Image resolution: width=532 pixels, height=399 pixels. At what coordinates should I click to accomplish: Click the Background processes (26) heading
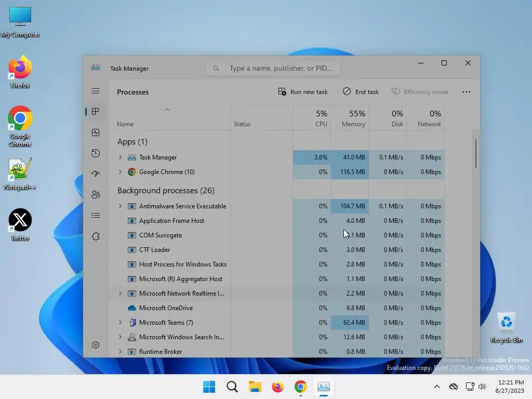(166, 191)
